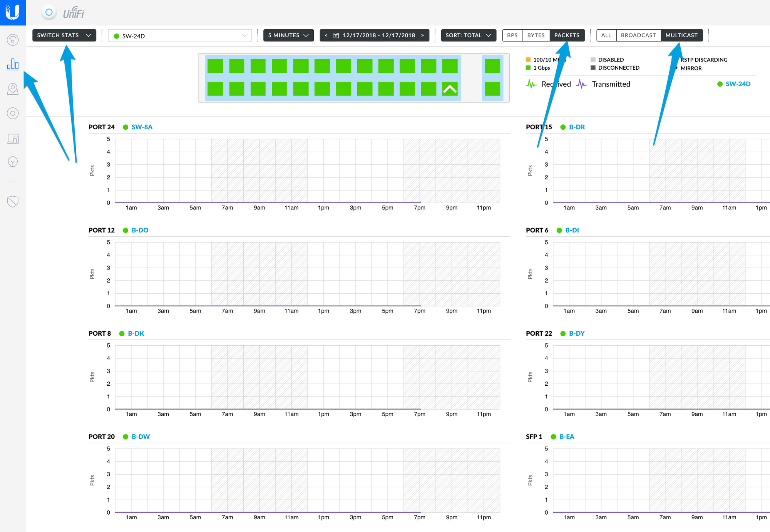Click inside the Port 8 packets chart
The width and height of the screenshot is (770, 532).
[307, 377]
